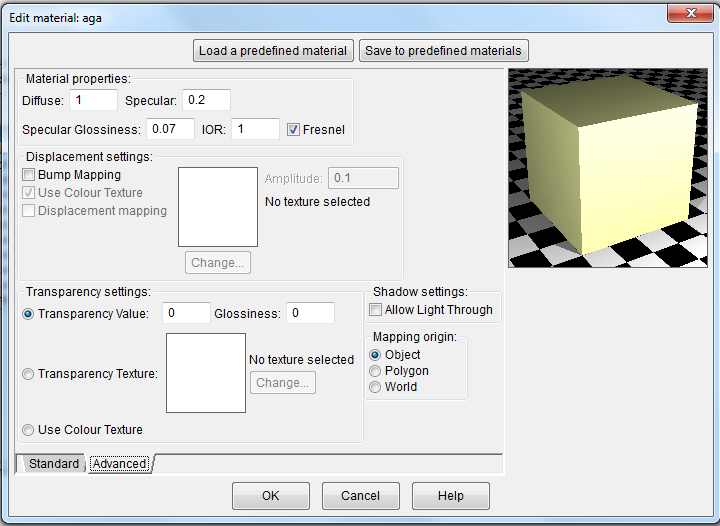Open Help for material editing
Viewport: 720px width, 526px height.
450,496
